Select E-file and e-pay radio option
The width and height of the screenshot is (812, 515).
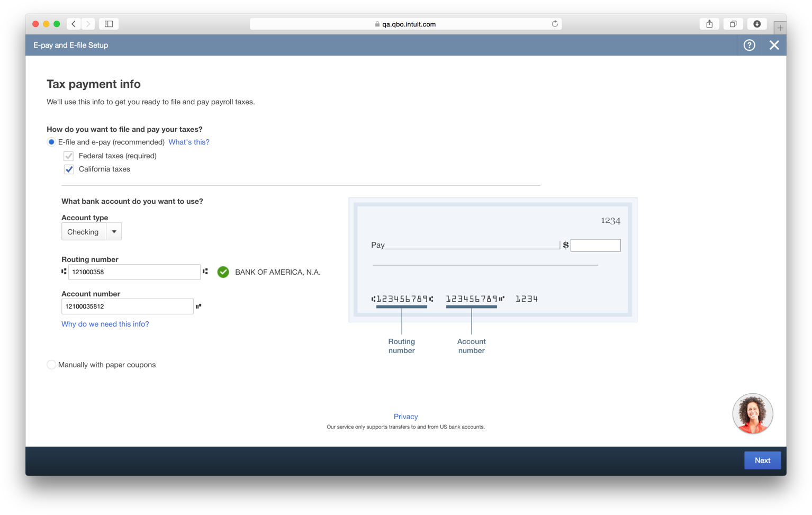click(51, 142)
